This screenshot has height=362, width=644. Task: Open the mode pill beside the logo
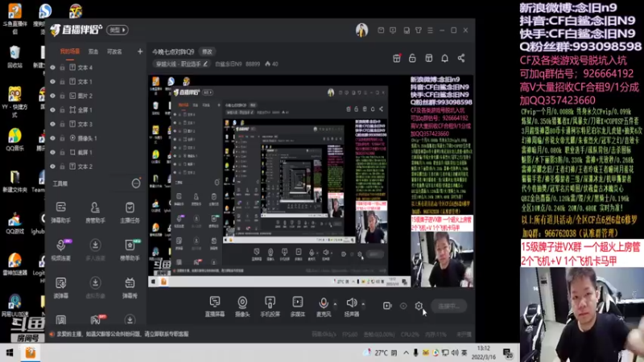click(x=118, y=30)
